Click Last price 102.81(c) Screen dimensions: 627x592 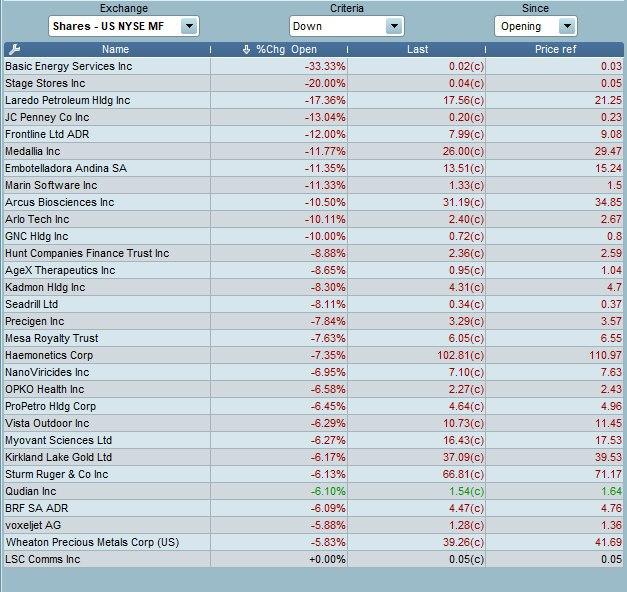click(460, 355)
